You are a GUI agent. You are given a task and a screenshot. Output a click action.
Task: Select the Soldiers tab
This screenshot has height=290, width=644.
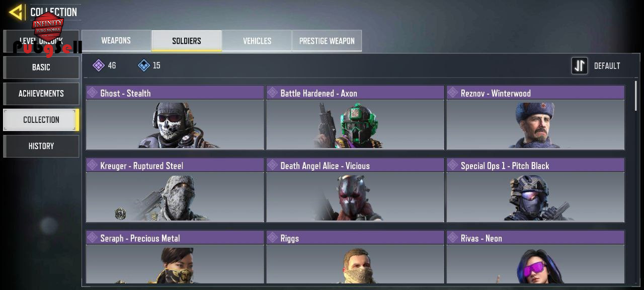pyautogui.click(x=187, y=41)
